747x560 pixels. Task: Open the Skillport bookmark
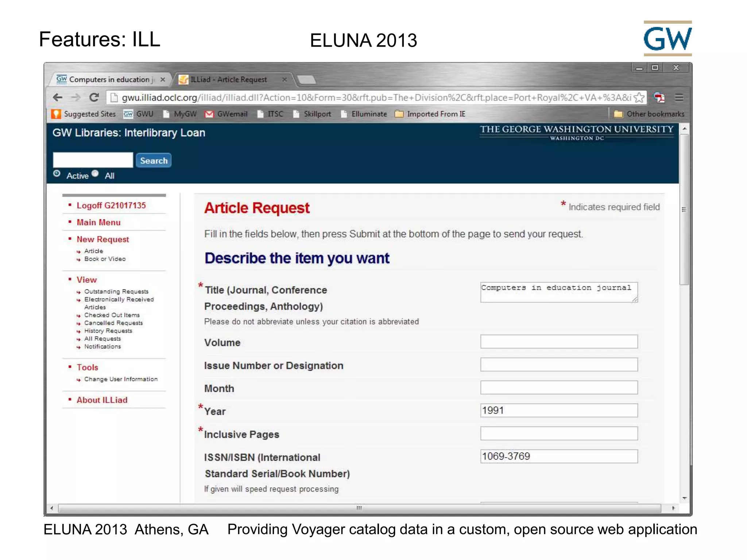(312, 114)
